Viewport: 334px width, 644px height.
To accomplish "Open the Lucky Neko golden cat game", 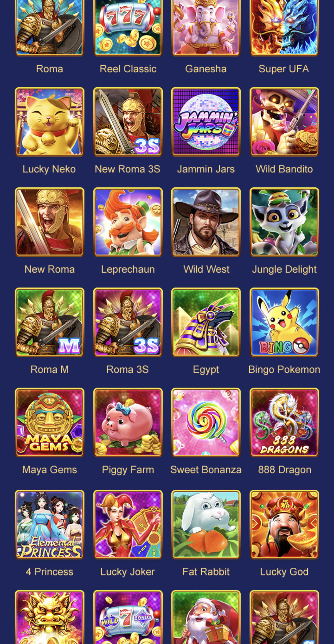I will 49,122.
